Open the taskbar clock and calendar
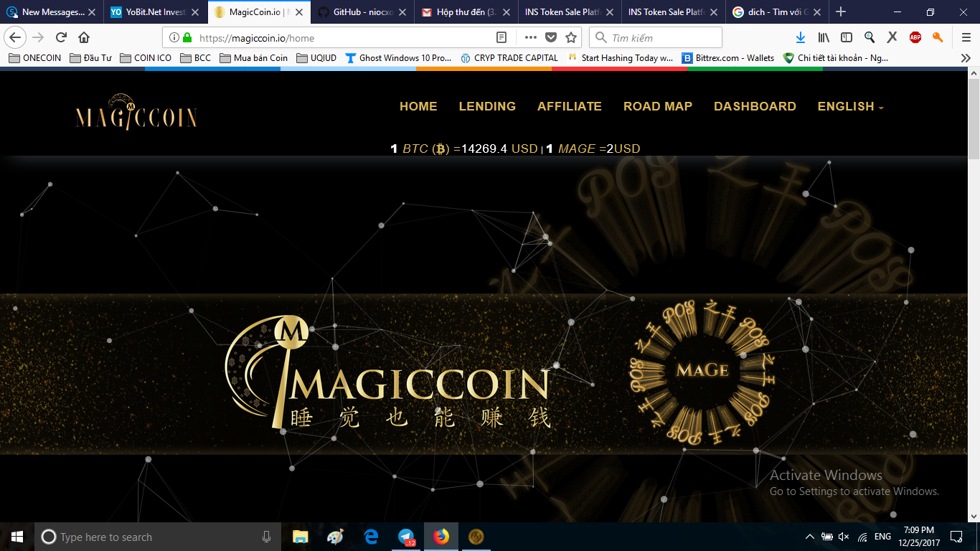Image resolution: width=980 pixels, height=551 pixels. click(x=918, y=537)
